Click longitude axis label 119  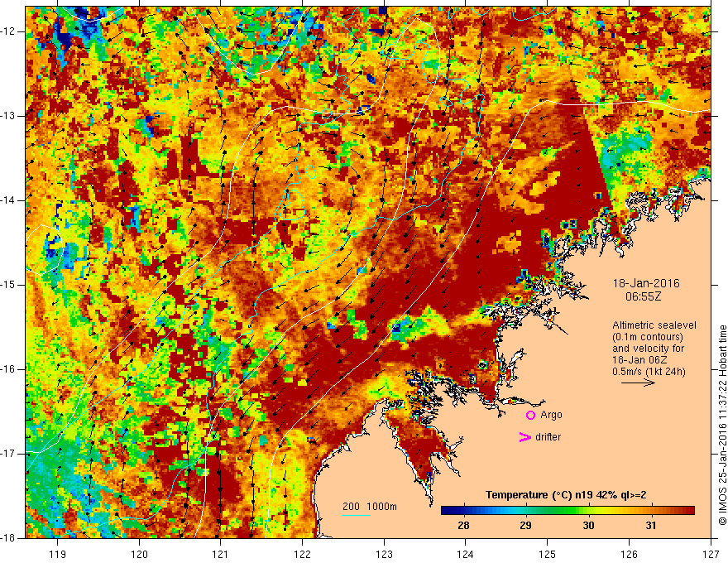point(58,554)
